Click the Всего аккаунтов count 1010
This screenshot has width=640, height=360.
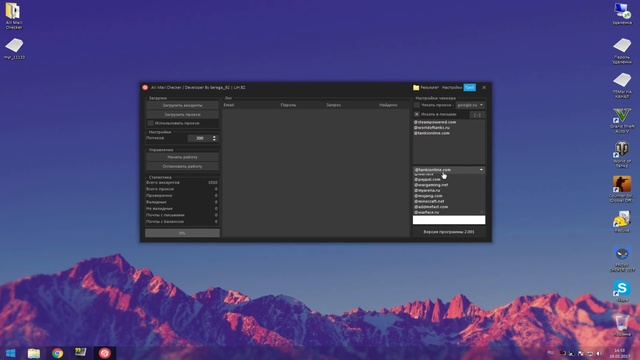(x=213, y=182)
